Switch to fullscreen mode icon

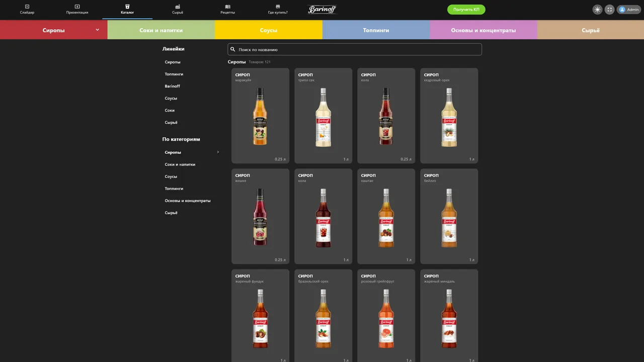point(609,10)
